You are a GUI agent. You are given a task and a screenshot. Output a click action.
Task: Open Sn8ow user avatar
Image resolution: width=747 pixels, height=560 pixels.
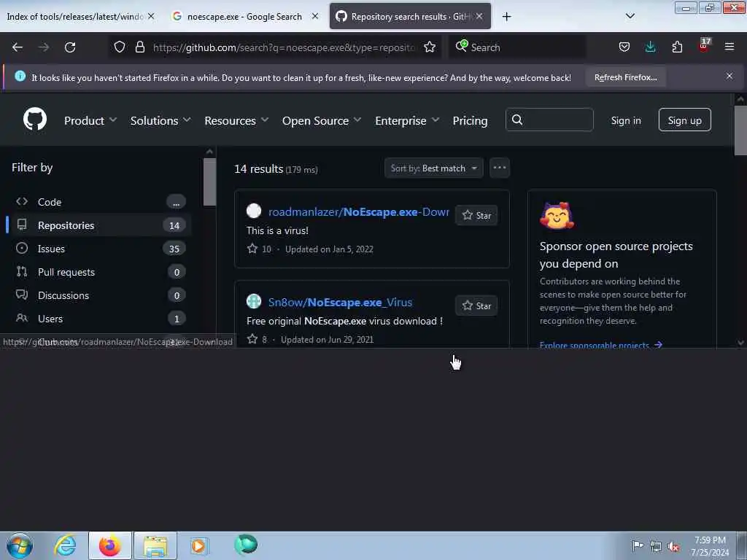point(253,301)
